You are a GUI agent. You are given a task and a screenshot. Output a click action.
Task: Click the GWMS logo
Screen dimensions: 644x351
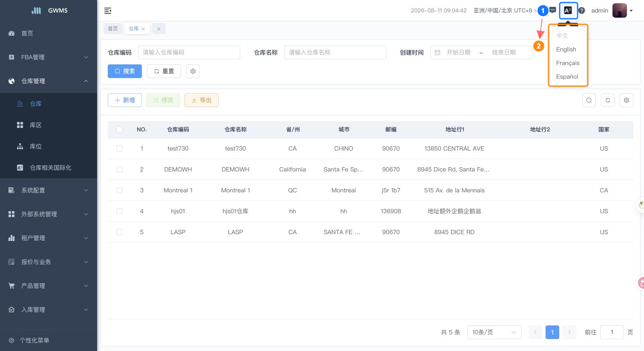(x=49, y=11)
